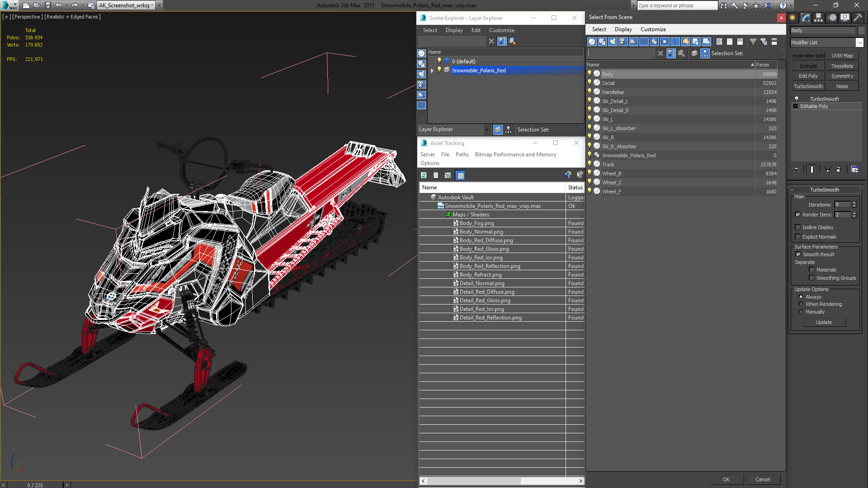Toggle geometry display filter in Select From Scene
This screenshot has height=488, width=868.
[x=592, y=42]
